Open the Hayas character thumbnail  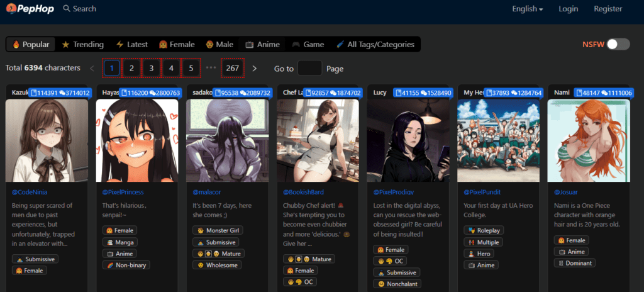click(137, 140)
